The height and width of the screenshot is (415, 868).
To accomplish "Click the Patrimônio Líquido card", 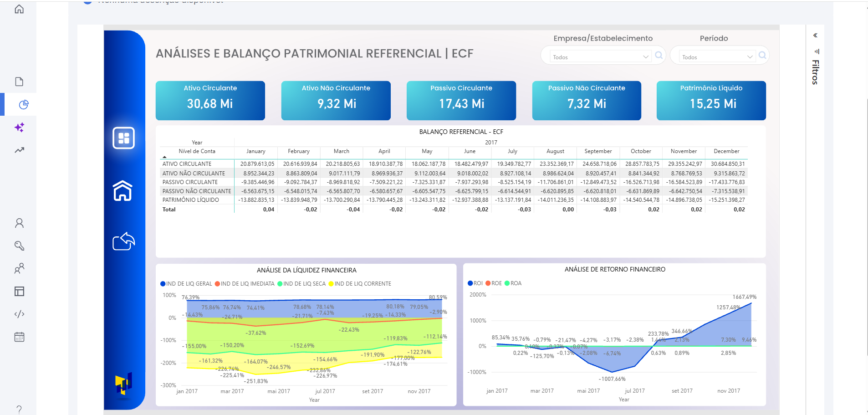I will [x=710, y=100].
